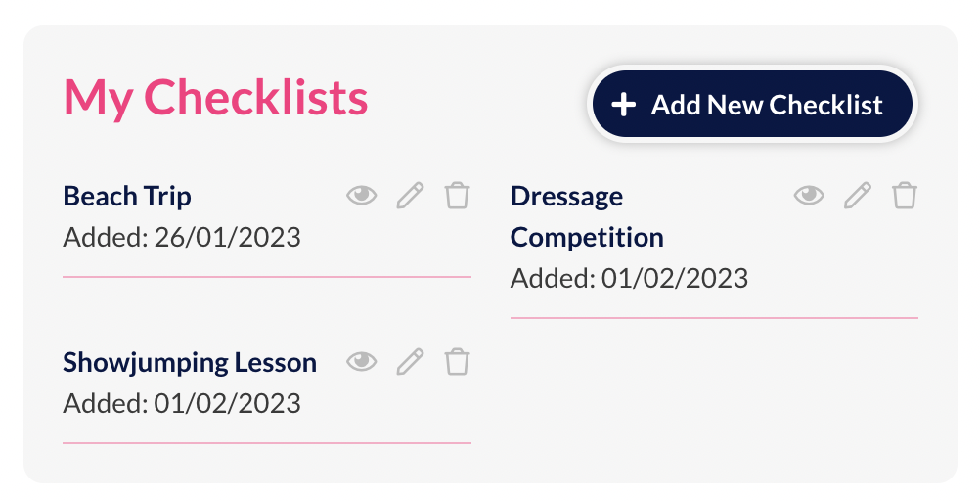Click the pink divider under Beach Trip

click(x=267, y=277)
